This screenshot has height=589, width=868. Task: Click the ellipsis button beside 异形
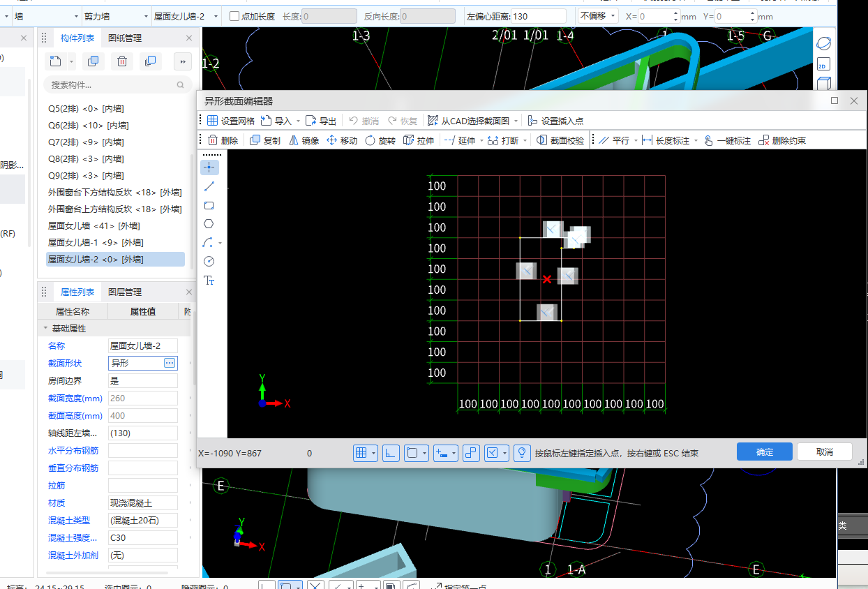coord(170,363)
